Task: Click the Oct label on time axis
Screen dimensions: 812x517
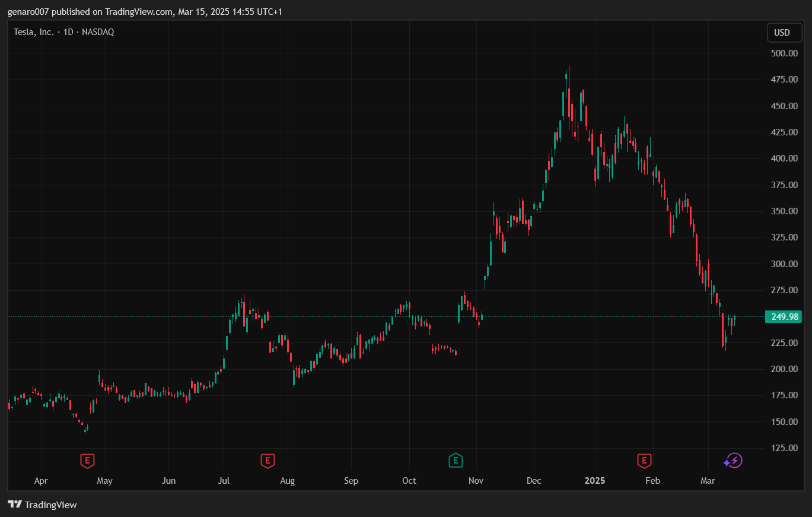Action: [409, 481]
